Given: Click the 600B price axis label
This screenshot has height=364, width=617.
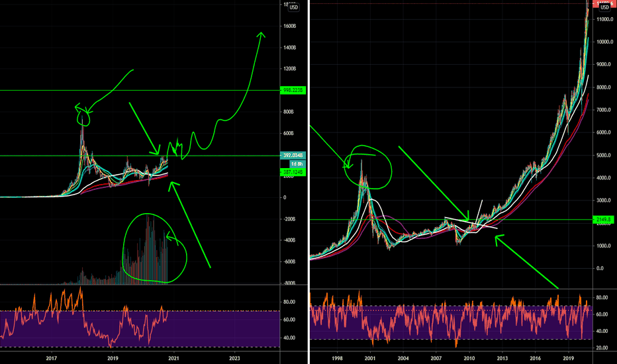Looking at the screenshot, I should click(x=289, y=134).
